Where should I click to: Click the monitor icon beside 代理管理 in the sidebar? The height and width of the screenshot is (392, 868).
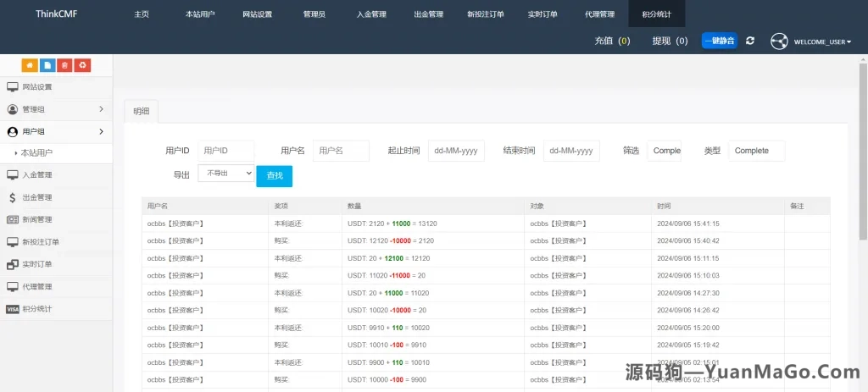(13, 286)
